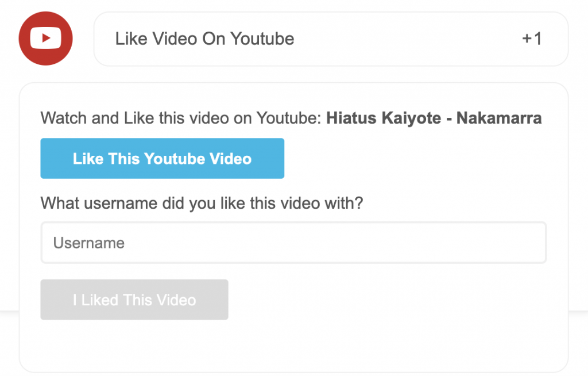Click the word Youtube in header title
This screenshot has width=588, height=376.
tap(262, 39)
